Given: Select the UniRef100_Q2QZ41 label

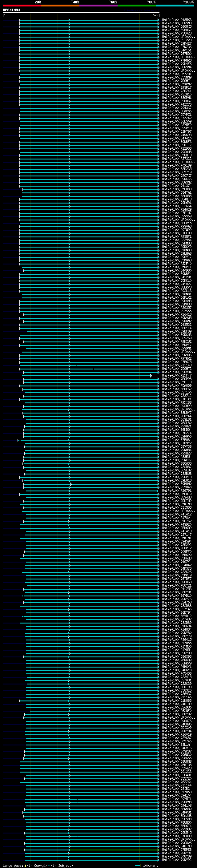Looking at the screenshot, I should pos(177,91).
